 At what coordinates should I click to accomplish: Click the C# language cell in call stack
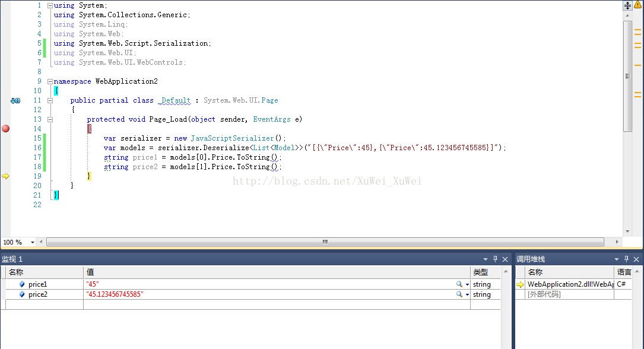(x=621, y=284)
